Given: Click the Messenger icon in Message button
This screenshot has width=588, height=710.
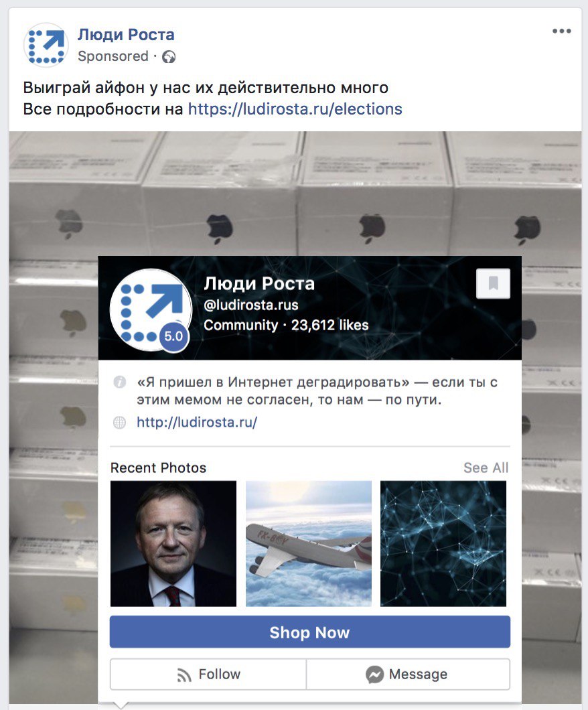Looking at the screenshot, I should pos(374,674).
